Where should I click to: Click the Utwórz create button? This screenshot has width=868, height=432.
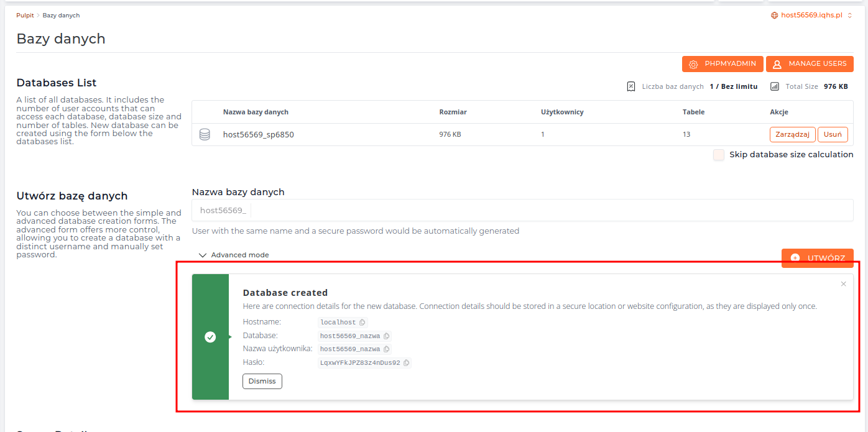(817, 258)
